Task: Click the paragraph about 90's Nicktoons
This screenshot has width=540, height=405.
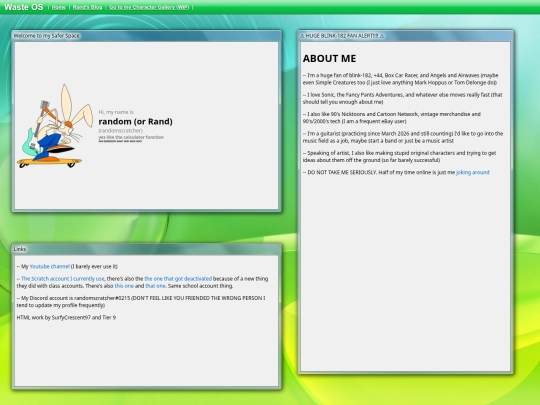Action: click(392, 117)
